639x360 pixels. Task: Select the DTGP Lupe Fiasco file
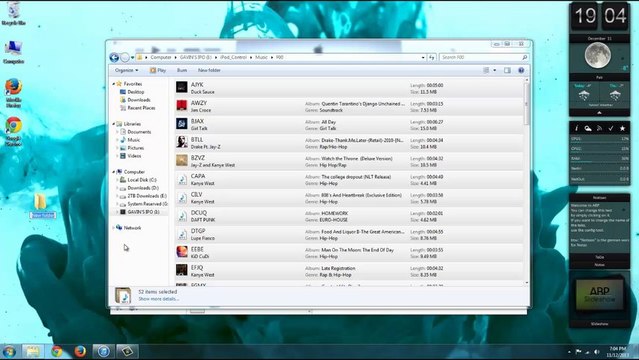click(349, 234)
